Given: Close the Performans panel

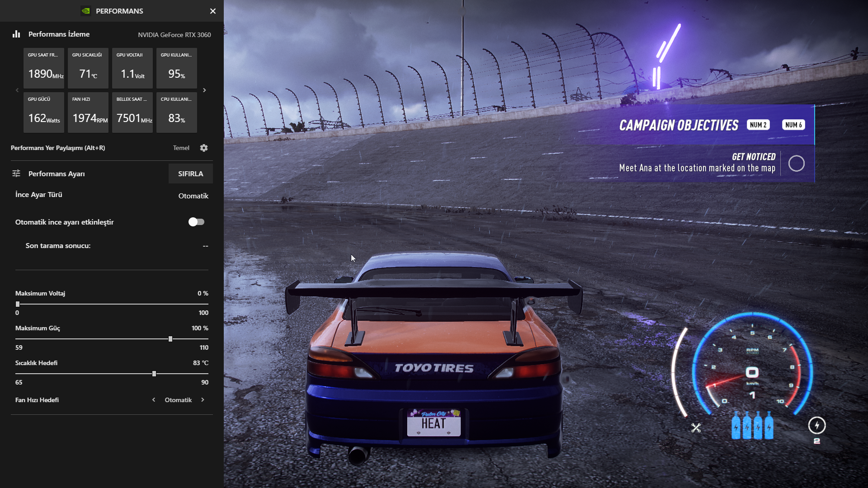Looking at the screenshot, I should tap(213, 11).
